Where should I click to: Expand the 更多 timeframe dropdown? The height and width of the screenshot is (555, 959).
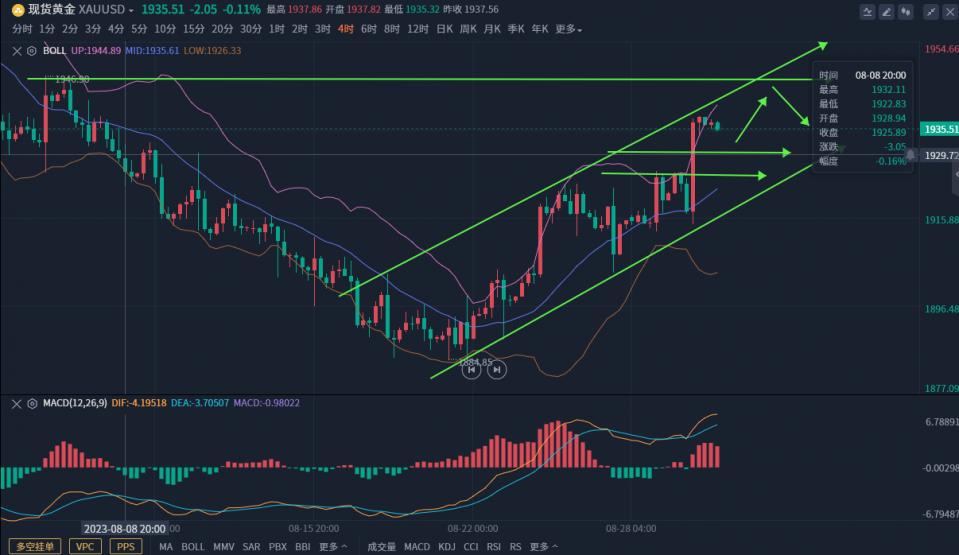coord(568,29)
